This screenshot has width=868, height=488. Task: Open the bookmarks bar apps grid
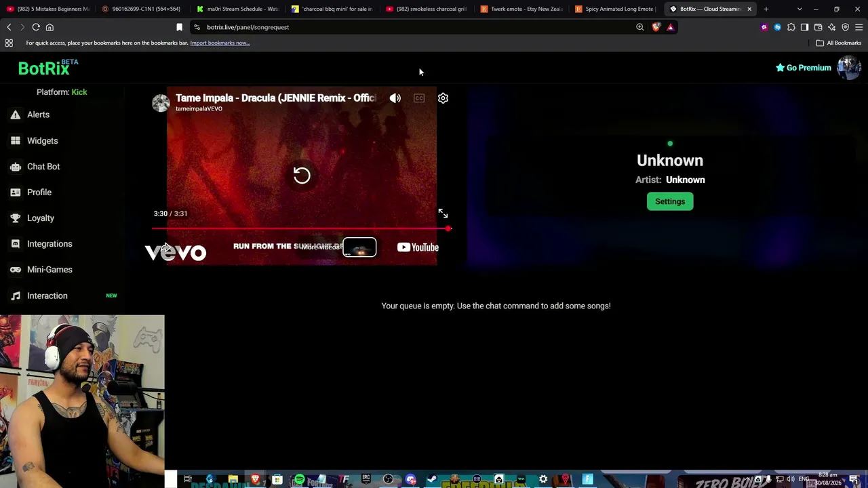click(x=9, y=43)
